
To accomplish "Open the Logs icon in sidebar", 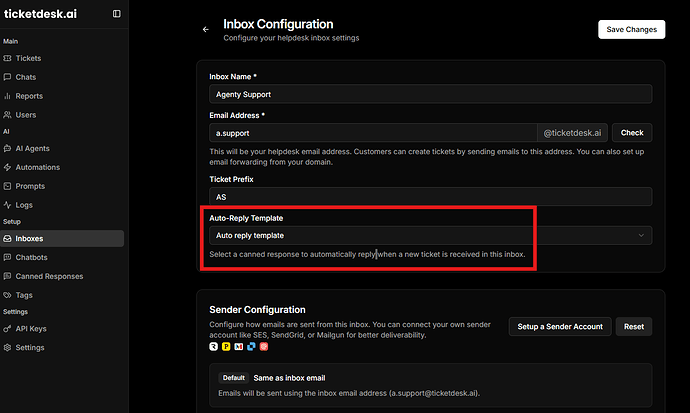I will [x=8, y=205].
